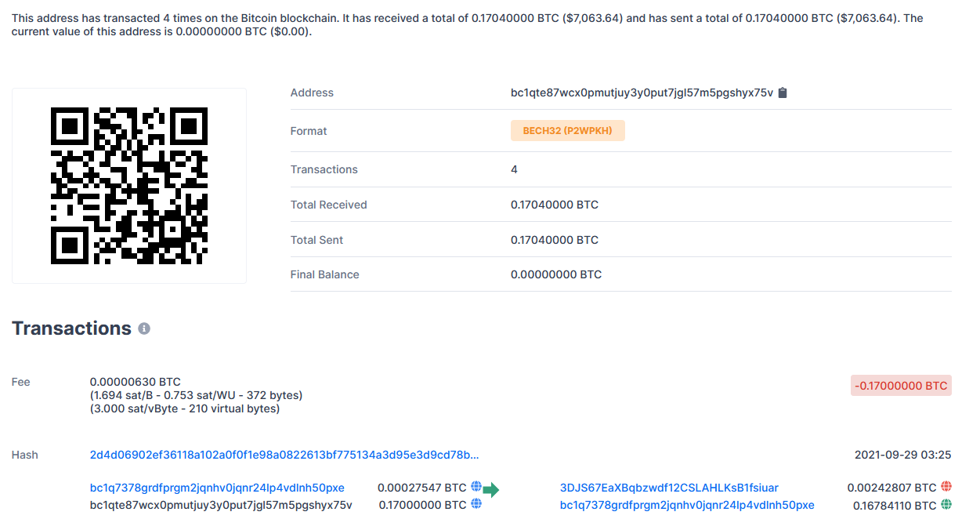Select the green globe beside 0.16784110 BTC
The width and height of the screenshot is (980, 530).
[946, 505]
